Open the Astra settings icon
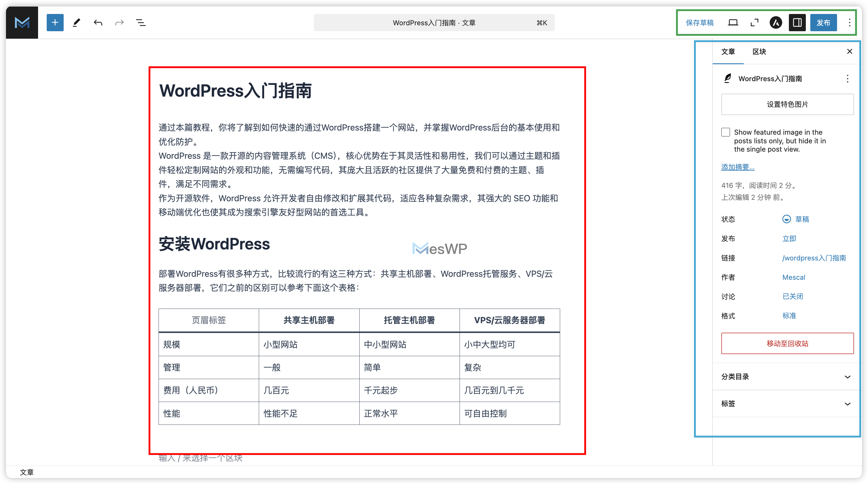Screen dimensions: 868x484 [x=776, y=23]
